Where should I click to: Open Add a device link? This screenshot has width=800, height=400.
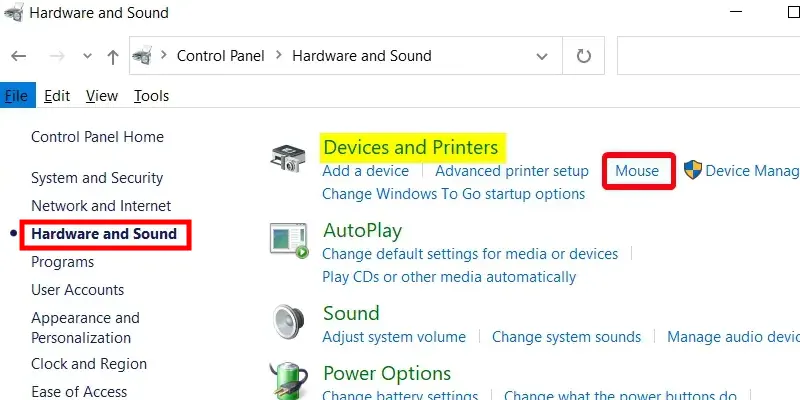coord(365,171)
